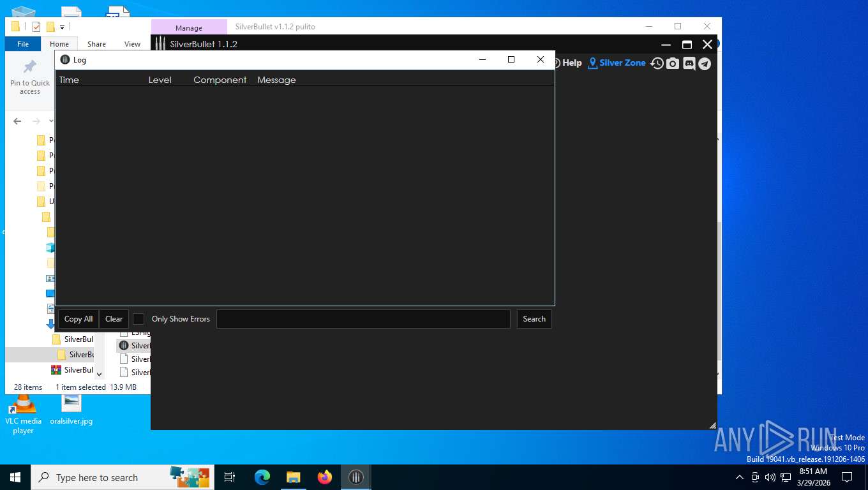Image resolution: width=868 pixels, height=490 pixels.
Task: Open File tab in File Explorer
Action: pyautogui.click(x=23, y=44)
